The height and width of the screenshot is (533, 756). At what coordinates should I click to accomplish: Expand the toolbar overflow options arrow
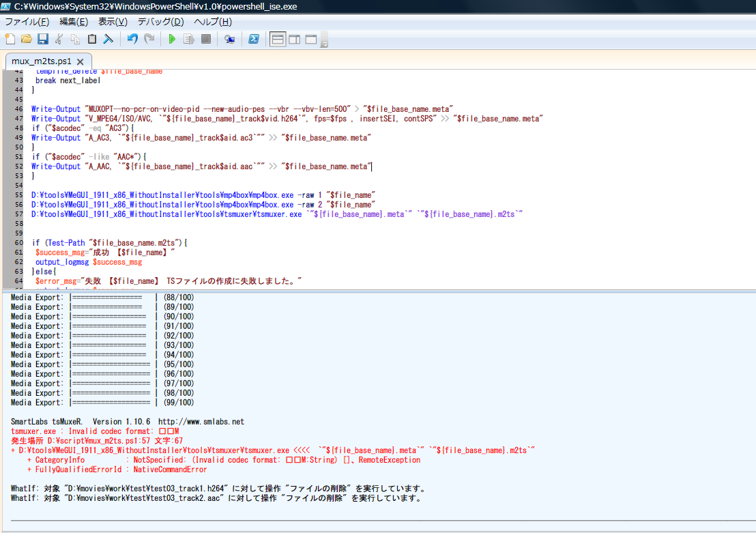click(325, 44)
